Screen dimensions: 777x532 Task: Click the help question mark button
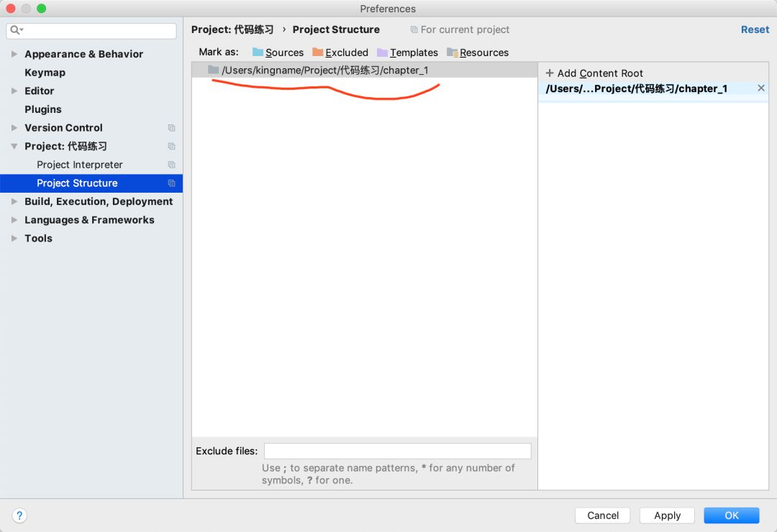pyautogui.click(x=19, y=515)
